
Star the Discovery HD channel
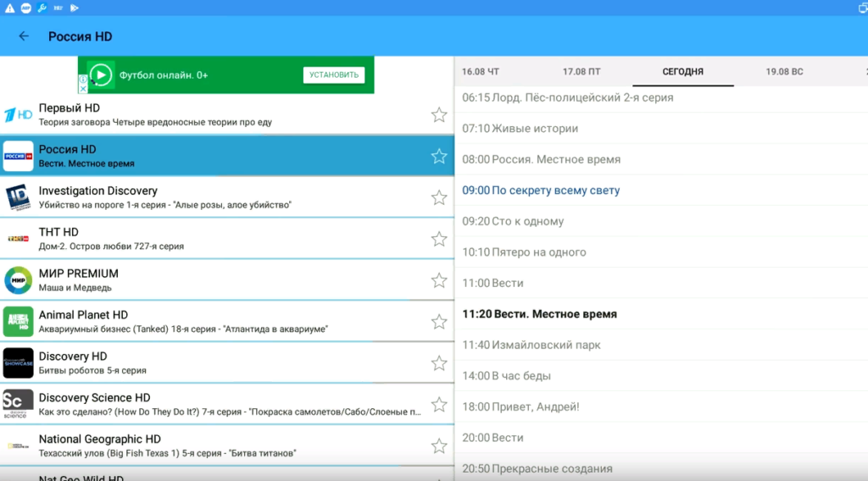pos(439,363)
